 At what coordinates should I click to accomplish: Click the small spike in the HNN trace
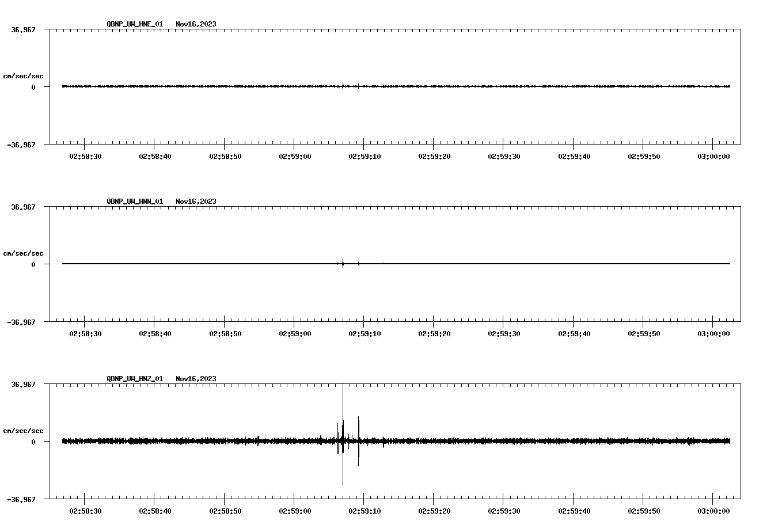343,264
